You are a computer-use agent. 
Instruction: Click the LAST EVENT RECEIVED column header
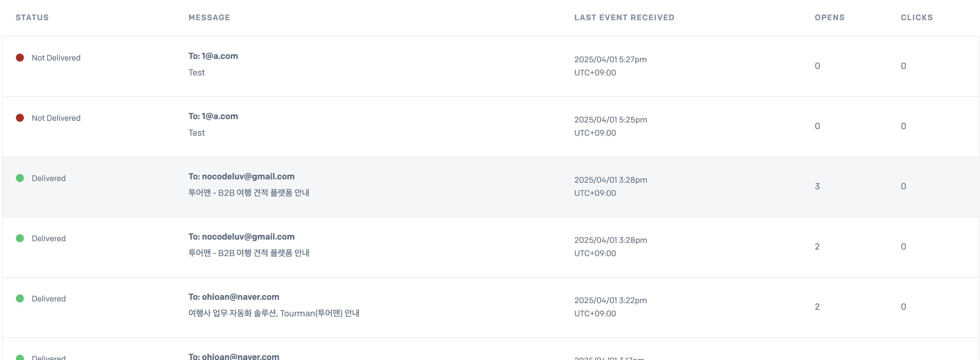pos(624,18)
